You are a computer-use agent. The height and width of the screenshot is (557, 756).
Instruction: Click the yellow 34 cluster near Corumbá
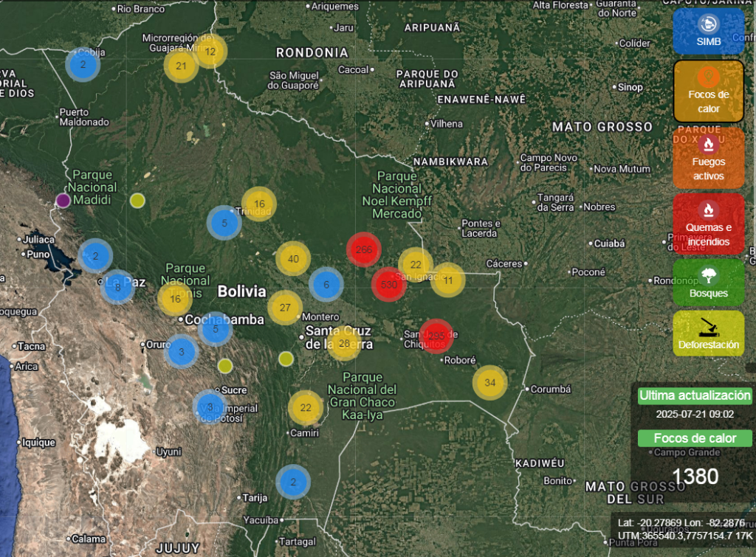[x=490, y=383]
